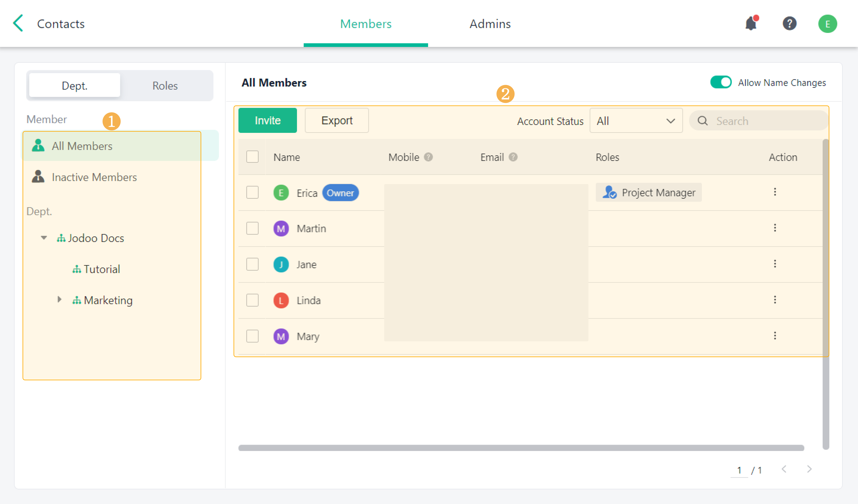
Task: Open the action menu for Linda
Action: (775, 300)
